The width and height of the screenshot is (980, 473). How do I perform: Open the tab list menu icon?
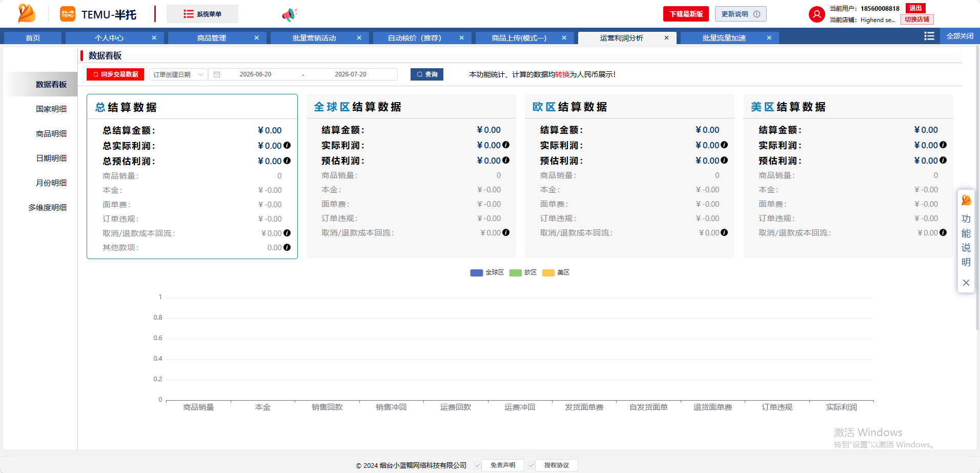[929, 36]
